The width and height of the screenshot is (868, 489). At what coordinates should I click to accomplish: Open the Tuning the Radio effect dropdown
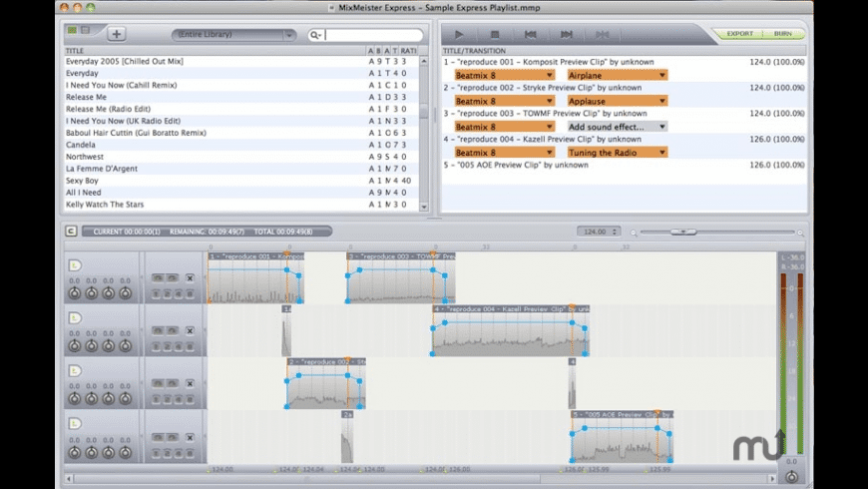[618, 153]
